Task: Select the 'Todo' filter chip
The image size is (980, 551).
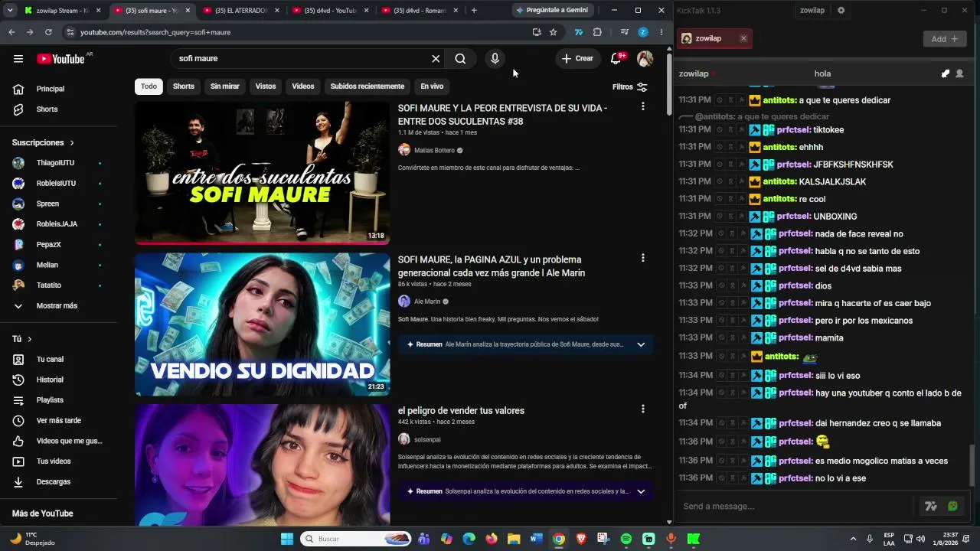Action: pyautogui.click(x=149, y=86)
